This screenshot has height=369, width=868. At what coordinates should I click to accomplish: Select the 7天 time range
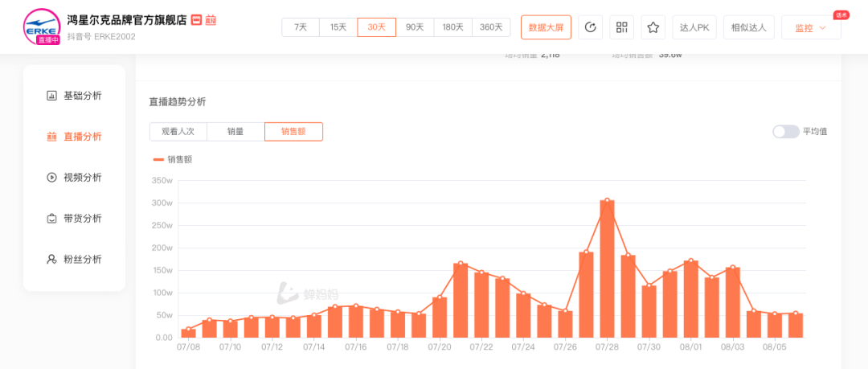pyautogui.click(x=301, y=27)
